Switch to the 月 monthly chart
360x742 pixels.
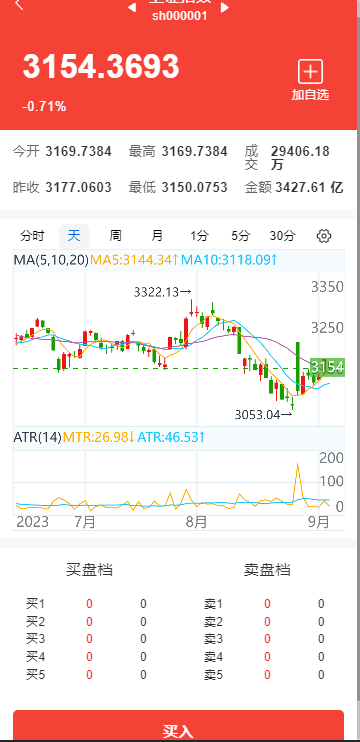coord(157,236)
